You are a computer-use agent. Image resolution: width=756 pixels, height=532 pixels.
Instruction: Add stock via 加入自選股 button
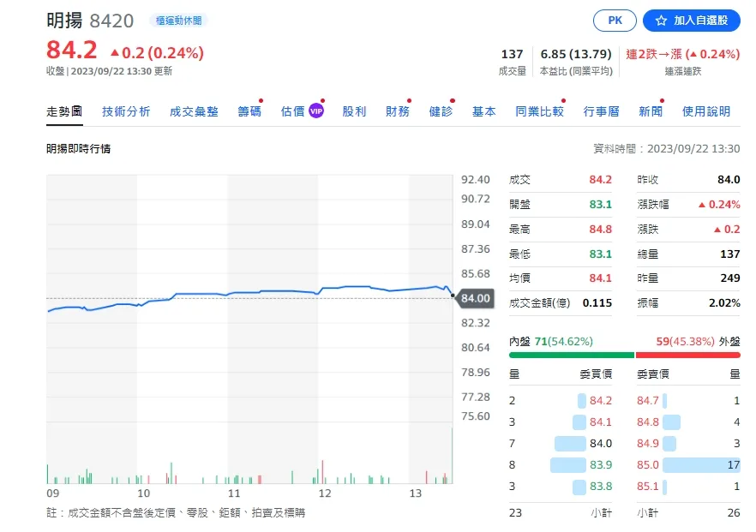pyautogui.click(x=692, y=21)
